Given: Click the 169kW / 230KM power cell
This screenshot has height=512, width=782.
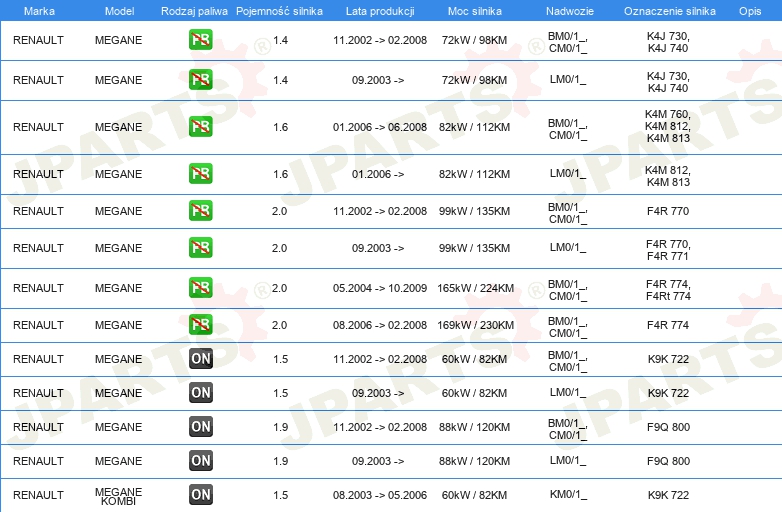Looking at the screenshot, I should point(475,325).
